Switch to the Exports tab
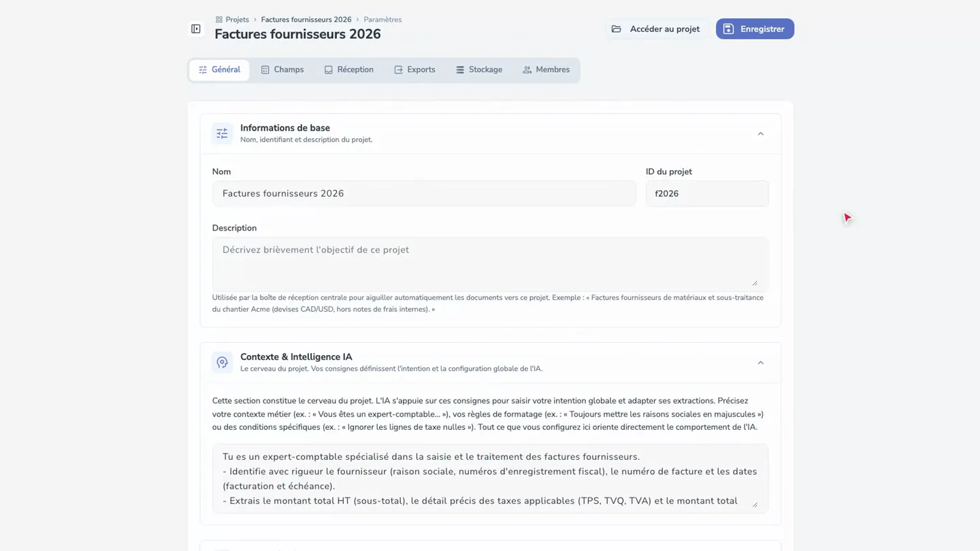The image size is (980, 551). 414,70
